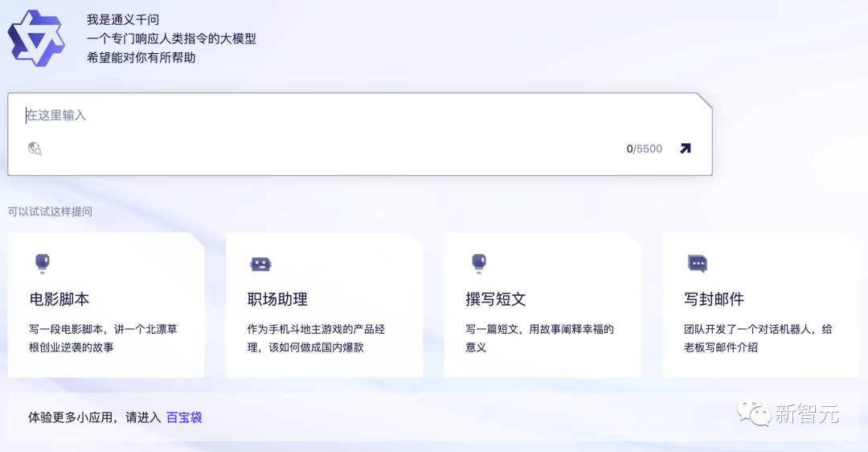Click the 写一段电影脚本 description text
The image size is (868, 452).
[x=103, y=338]
